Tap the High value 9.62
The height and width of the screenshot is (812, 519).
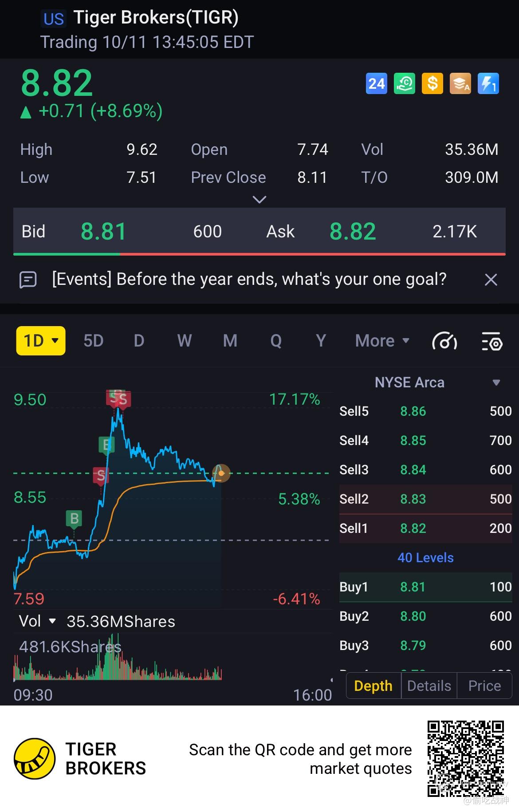pos(142,150)
